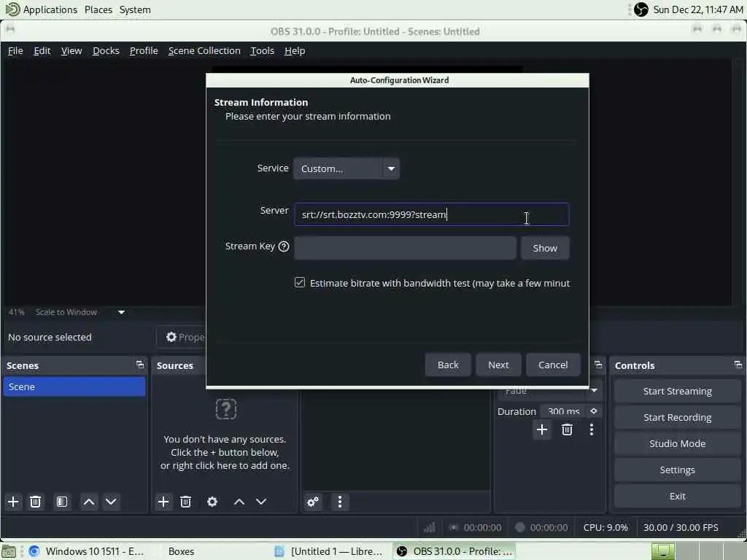Move the scene up with the Scenes arrow
The height and width of the screenshot is (560, 747).
point(88,502)
